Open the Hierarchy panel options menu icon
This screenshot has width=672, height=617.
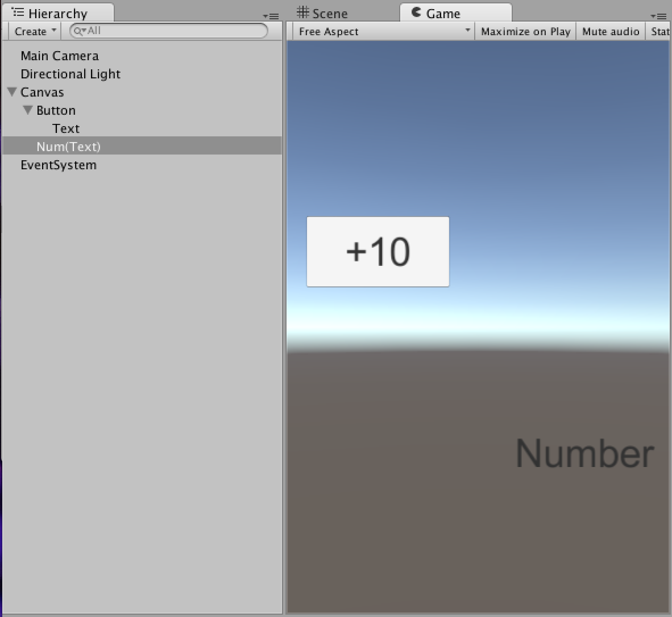pos(271,16)
